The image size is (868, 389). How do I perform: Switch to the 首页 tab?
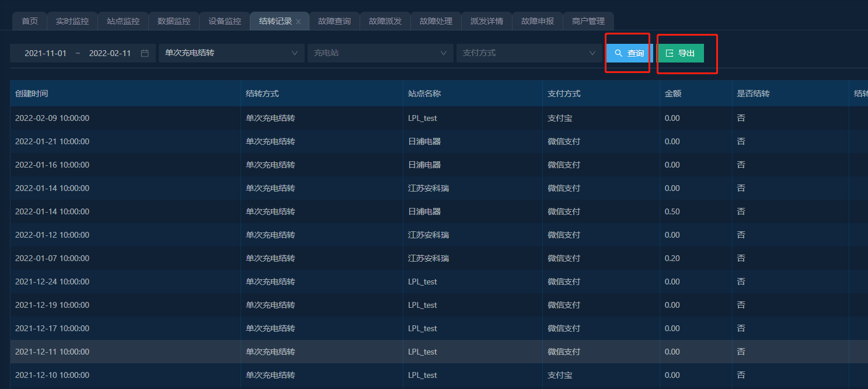pos(30,21)
